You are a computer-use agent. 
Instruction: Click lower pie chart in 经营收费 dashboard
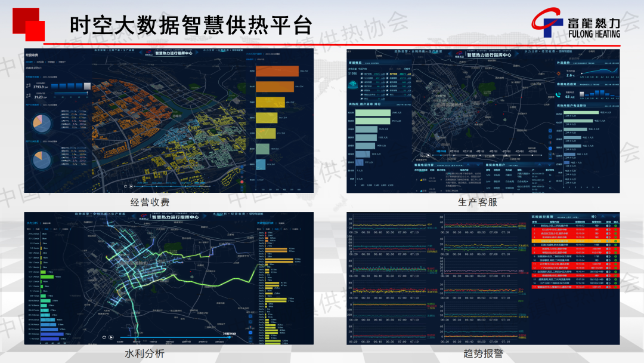click(41, 159)
